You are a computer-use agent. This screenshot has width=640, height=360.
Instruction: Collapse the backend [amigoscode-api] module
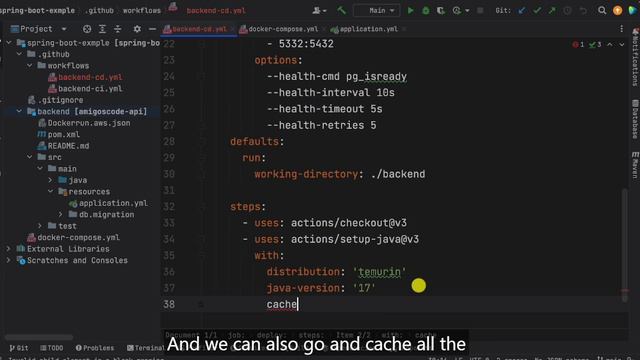click(19, 111)
